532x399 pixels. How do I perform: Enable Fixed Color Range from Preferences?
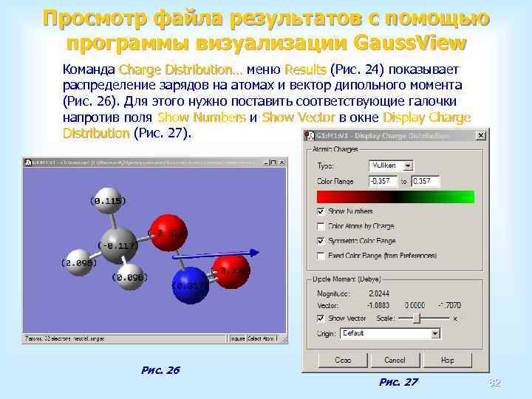321,256
